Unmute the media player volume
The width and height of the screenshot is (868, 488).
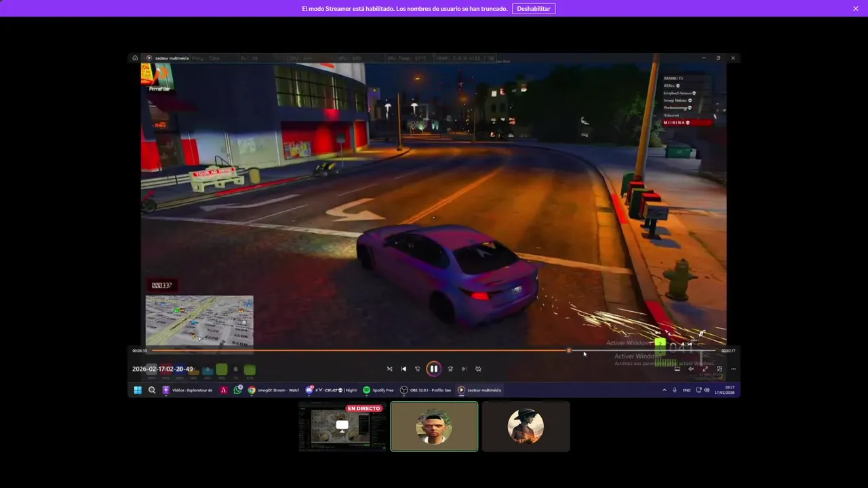(691, 369)
